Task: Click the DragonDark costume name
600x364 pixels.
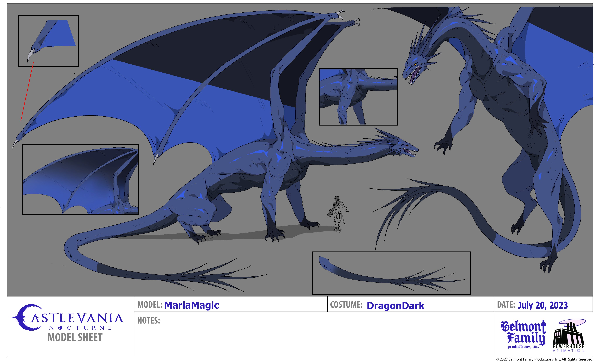Action: (396, 306)
